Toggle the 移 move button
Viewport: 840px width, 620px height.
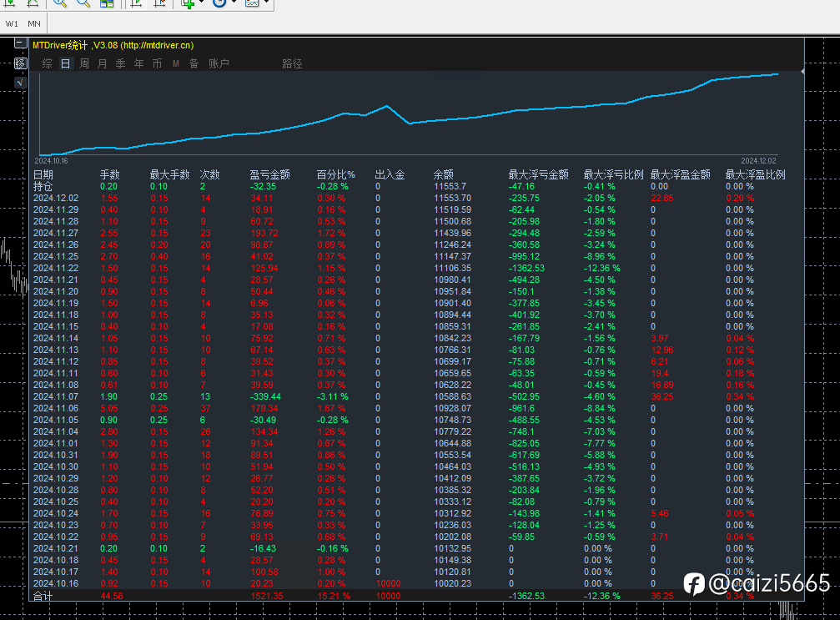coord(21,63)
